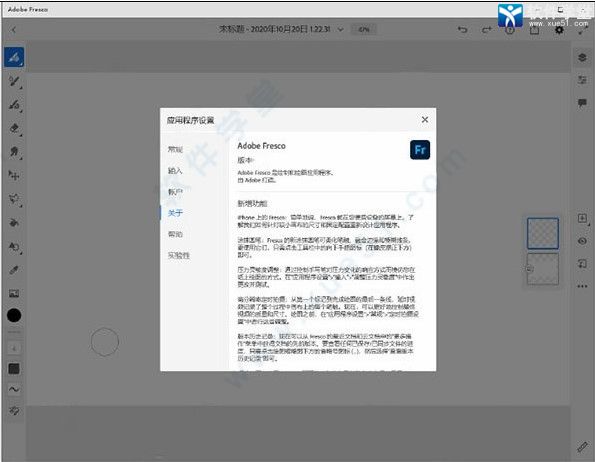Select the Eyedropper tool
The image size is (595, 462).
coord(14,270)
